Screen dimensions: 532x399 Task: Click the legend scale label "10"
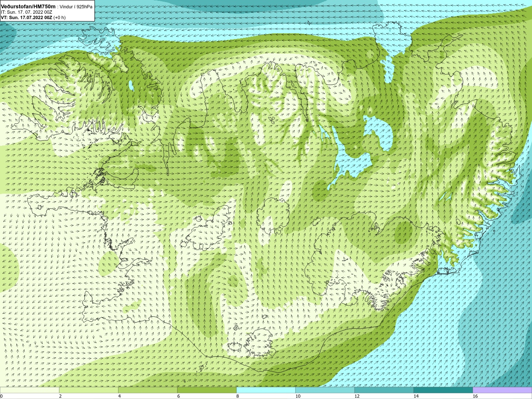coord(298,396)
